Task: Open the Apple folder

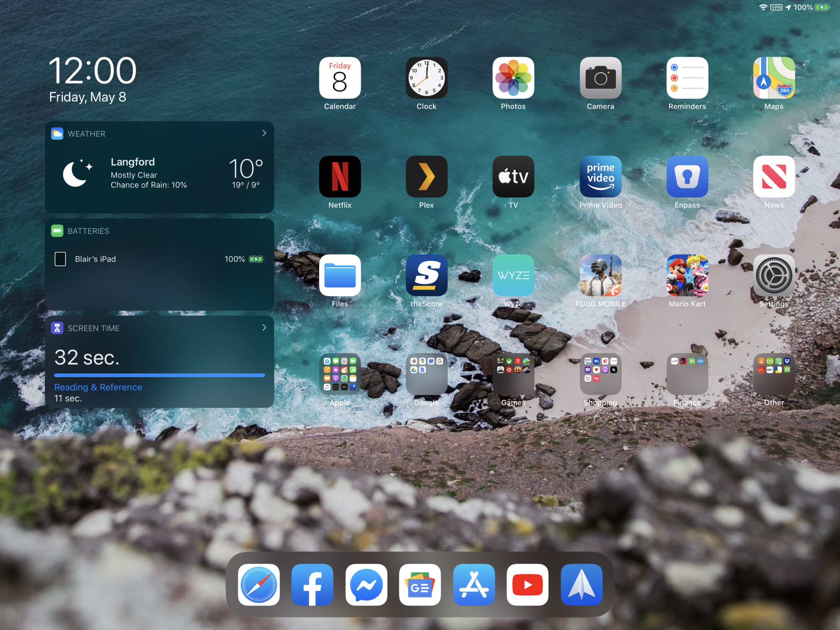Action: 340,374
